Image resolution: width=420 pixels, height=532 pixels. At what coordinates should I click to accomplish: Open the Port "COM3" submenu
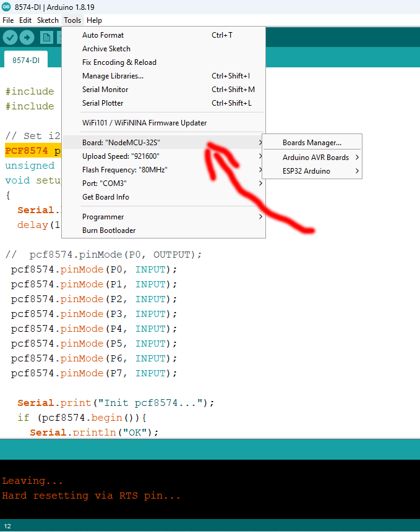[104, 184]
